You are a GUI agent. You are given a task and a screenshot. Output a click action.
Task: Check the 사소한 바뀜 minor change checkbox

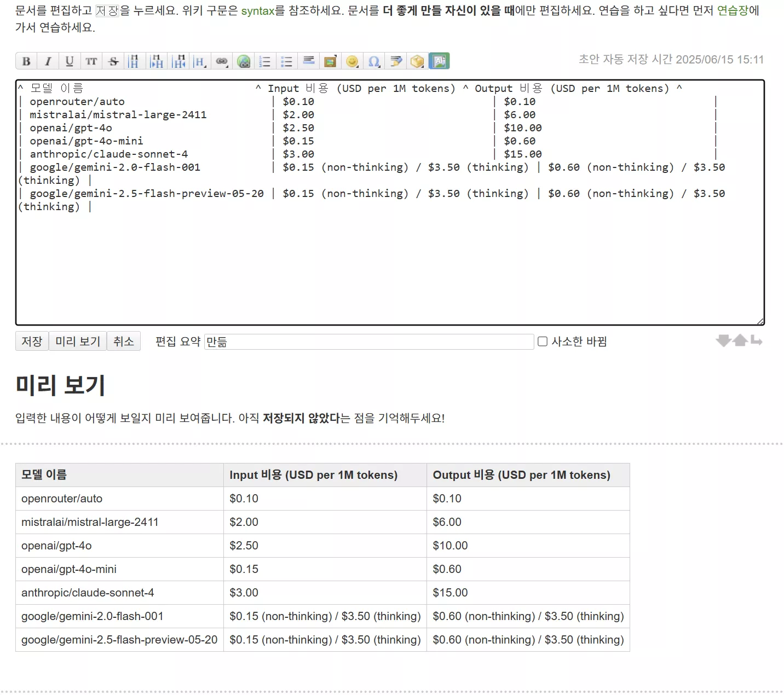point(543,341)
